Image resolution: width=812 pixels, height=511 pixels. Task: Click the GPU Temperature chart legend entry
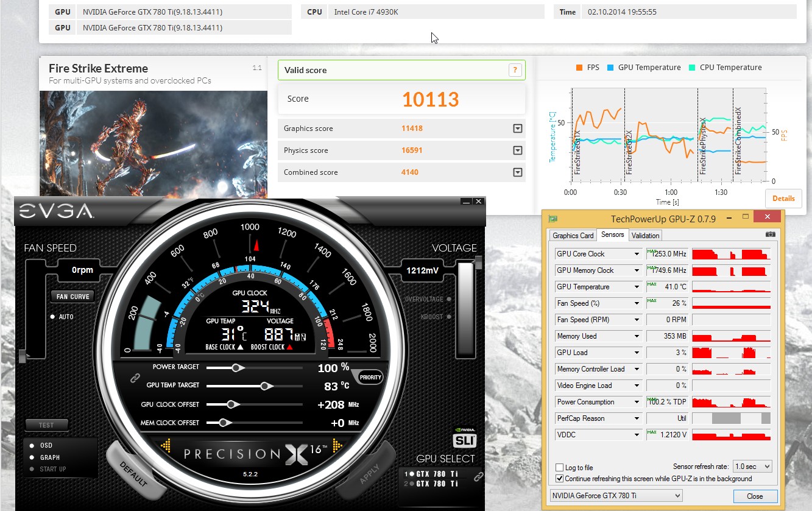point(644,68)
